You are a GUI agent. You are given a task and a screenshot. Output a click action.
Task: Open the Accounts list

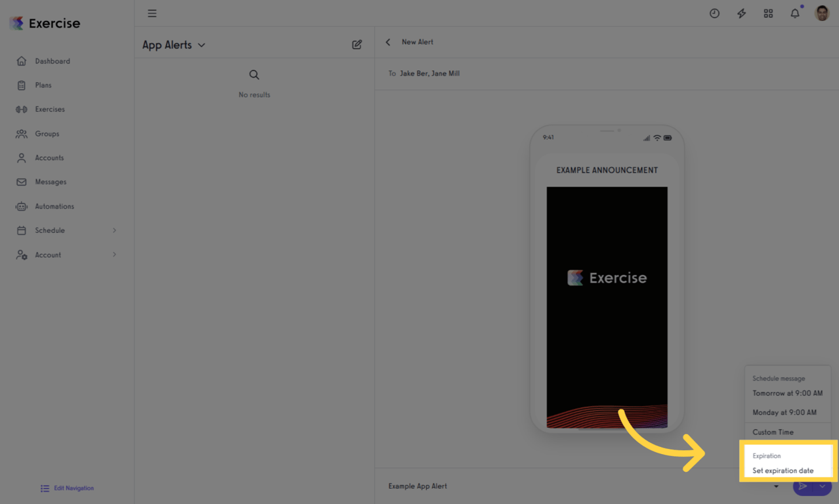[x=49, y=158]
